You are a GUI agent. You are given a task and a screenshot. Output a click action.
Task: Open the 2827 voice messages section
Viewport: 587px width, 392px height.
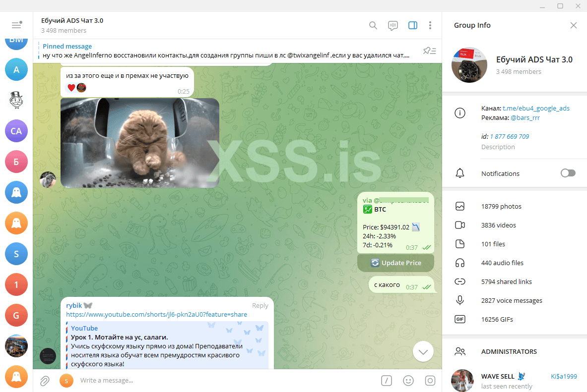515,300
